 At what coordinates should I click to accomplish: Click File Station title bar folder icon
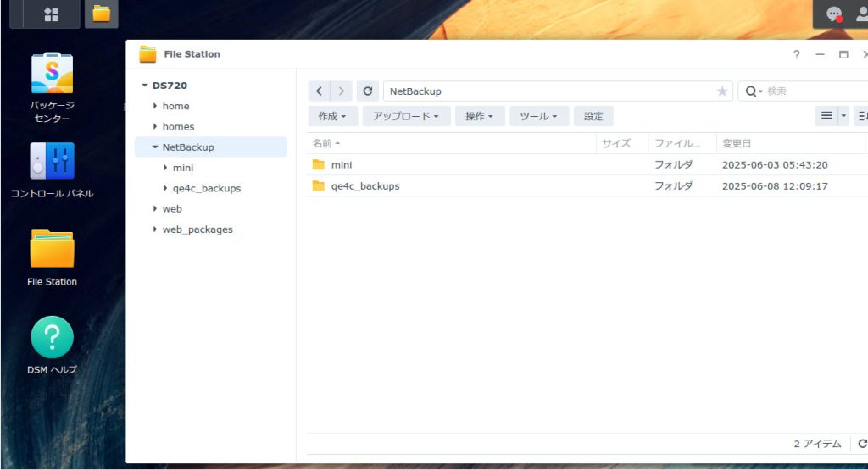point(147,54)
